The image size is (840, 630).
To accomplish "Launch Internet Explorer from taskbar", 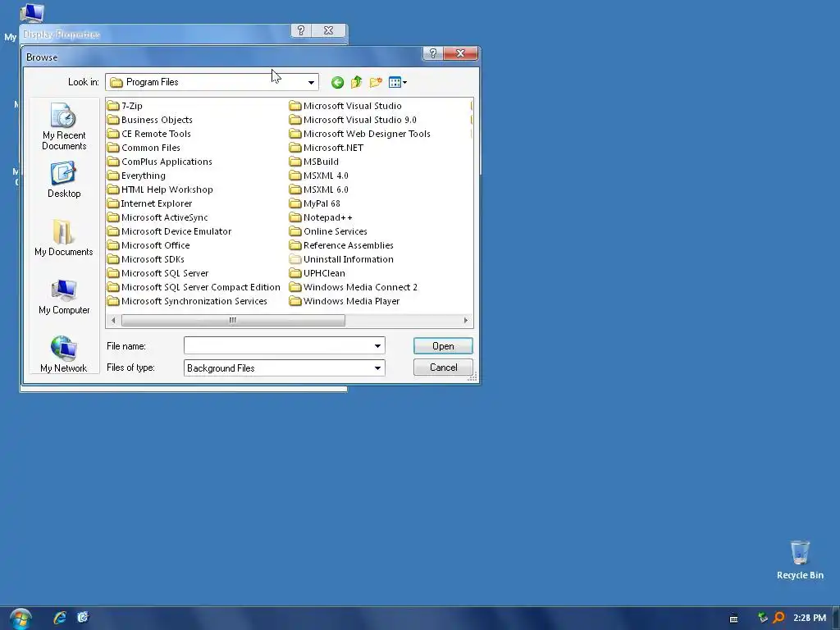I will [59, 618].
